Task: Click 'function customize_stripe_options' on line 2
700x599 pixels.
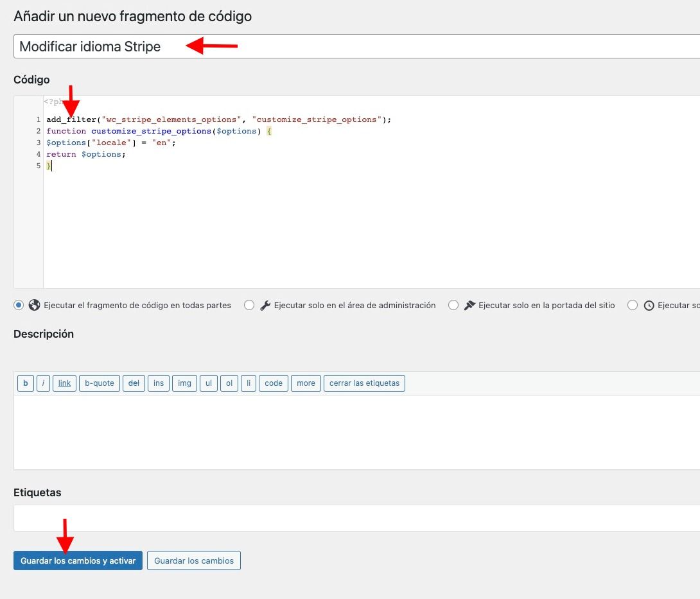Action: coord(128,131)
